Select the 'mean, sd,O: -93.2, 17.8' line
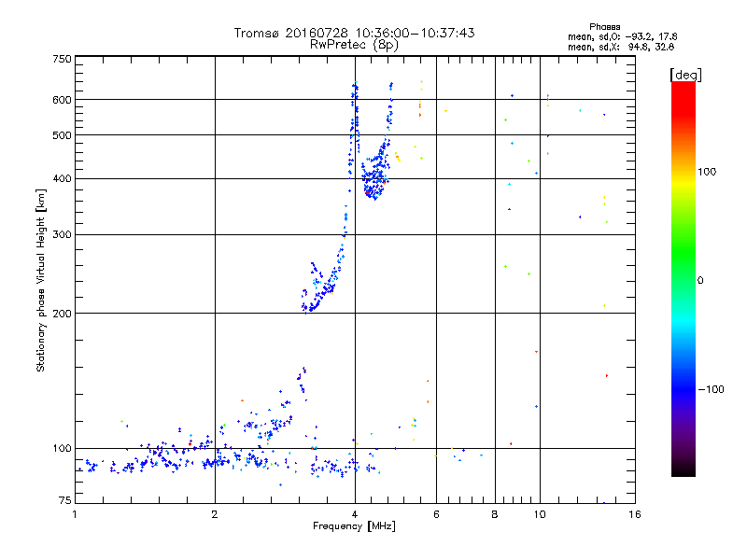 [622, 36]
